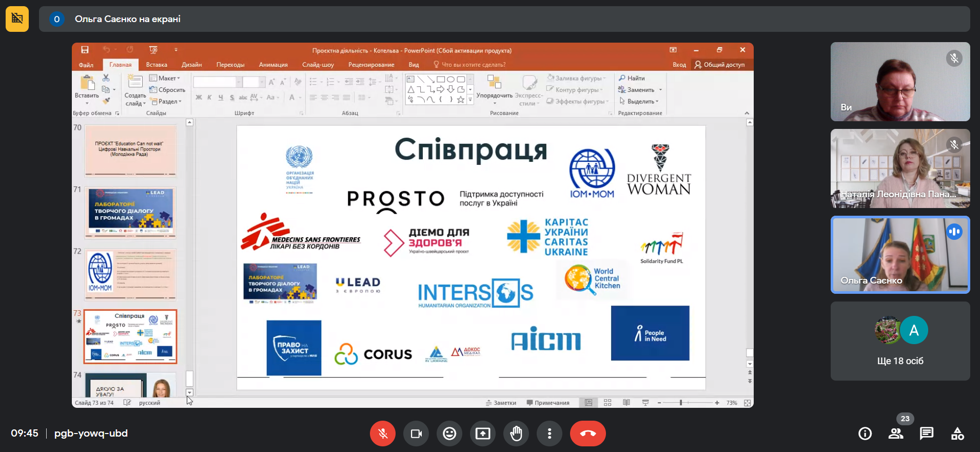Viewport: 980px width, 452px height.
Task: Click the Вставить paste button
Action: [x=87, y=89]
